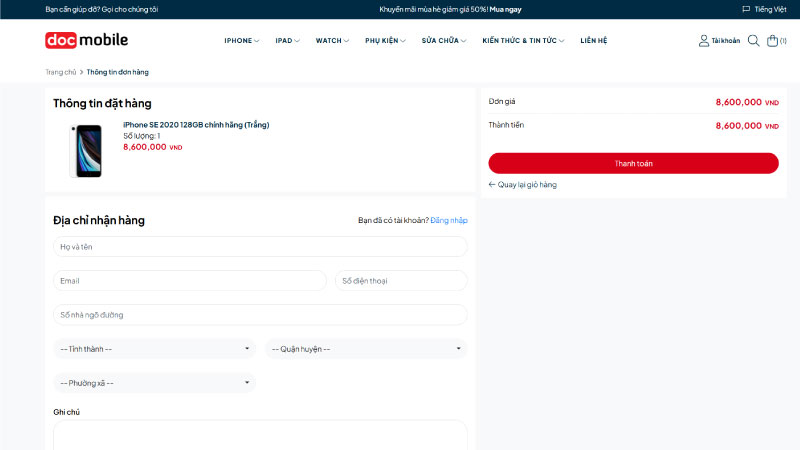
Task: Click the Thông tin đặt hàng heading
Action: tap(102, 104)
